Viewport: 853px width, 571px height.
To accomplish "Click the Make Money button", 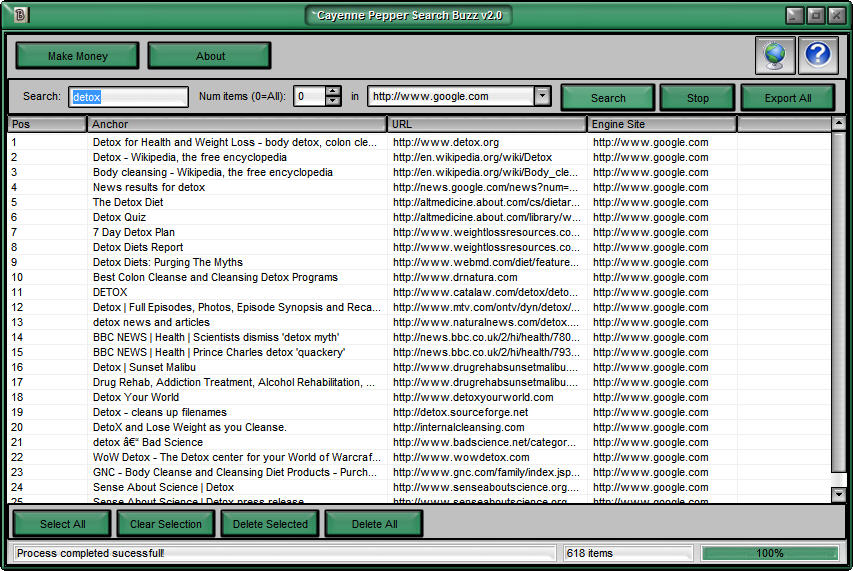I will 77,56.
